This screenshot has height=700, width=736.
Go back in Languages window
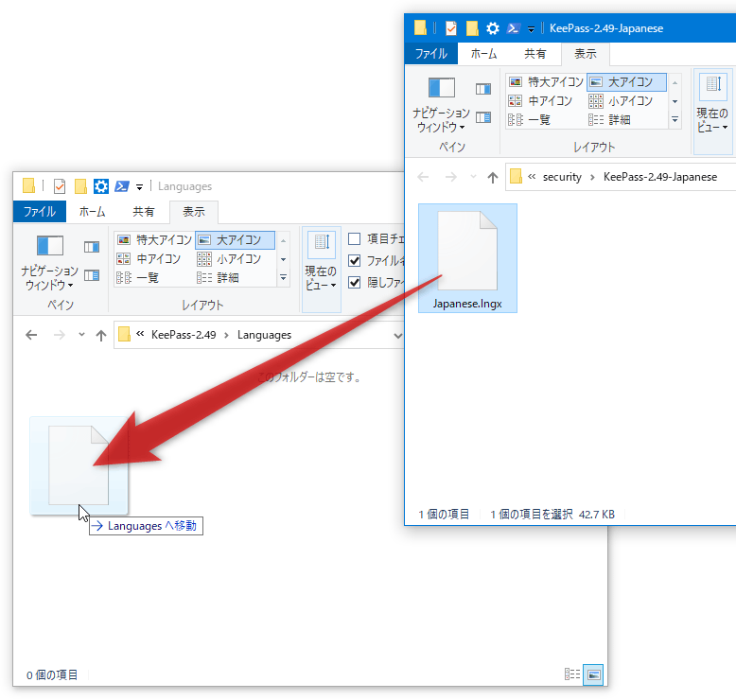[x=31, y=335]
